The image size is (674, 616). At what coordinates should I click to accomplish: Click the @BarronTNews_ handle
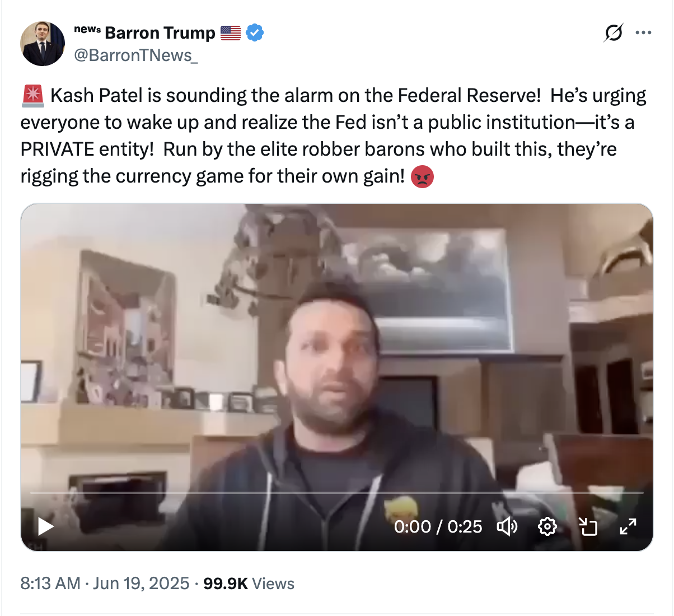pyautogui.click(x=136, y=55)
